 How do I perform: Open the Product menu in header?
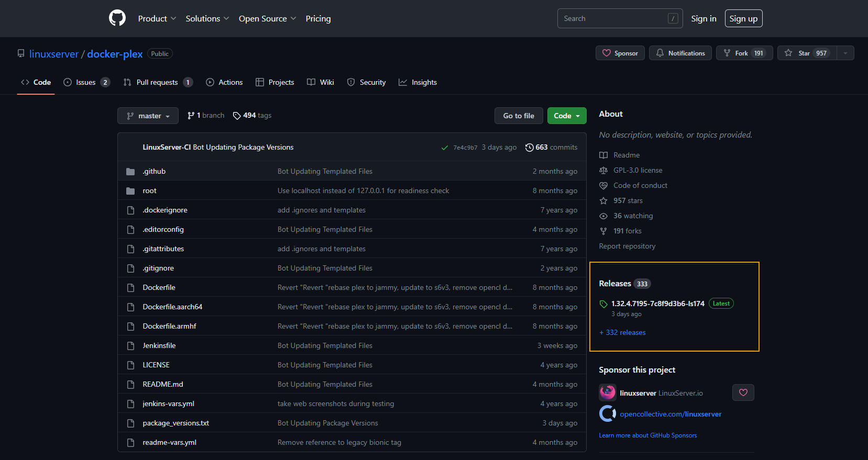[157, 18]
